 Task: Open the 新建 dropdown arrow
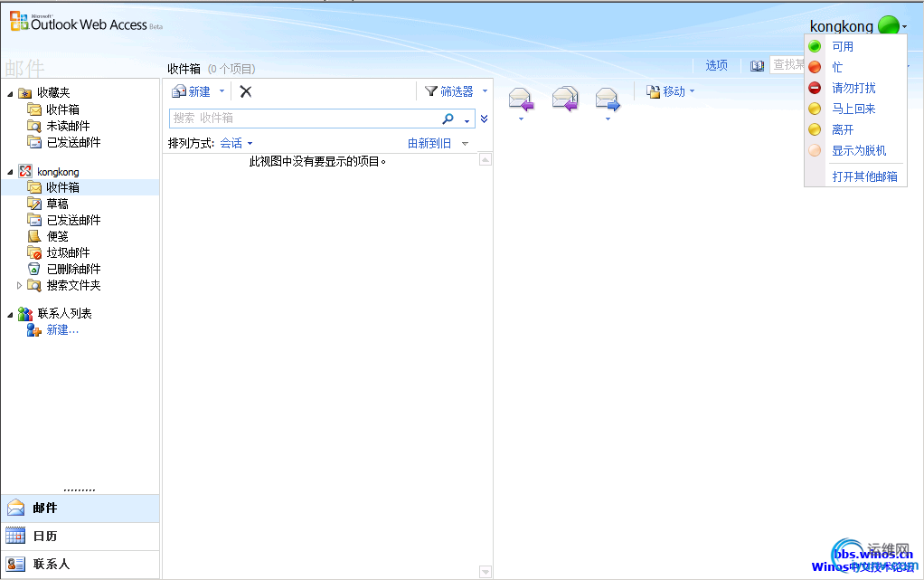coord(222,90)
